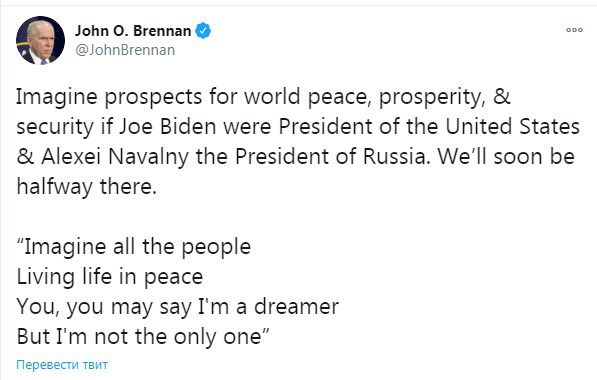Open the @JohnBrennan handle link

tap(125, 50)
